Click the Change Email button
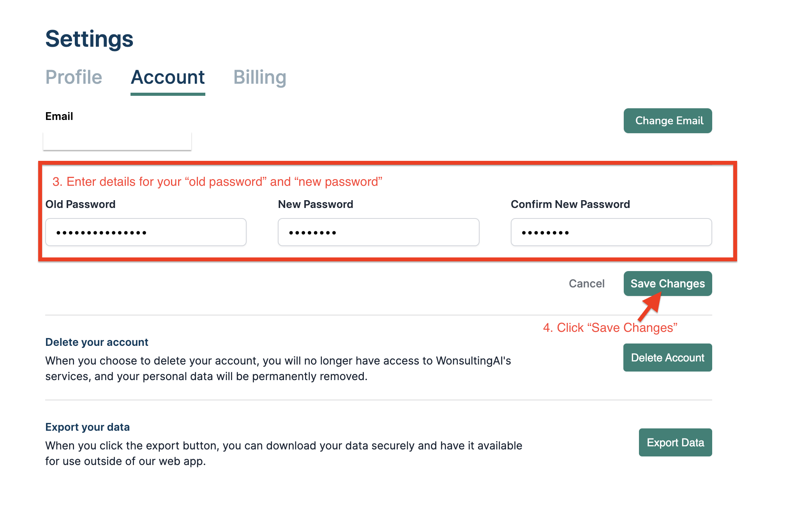Viewport: 787px width, 532px height. click(668, 121)
